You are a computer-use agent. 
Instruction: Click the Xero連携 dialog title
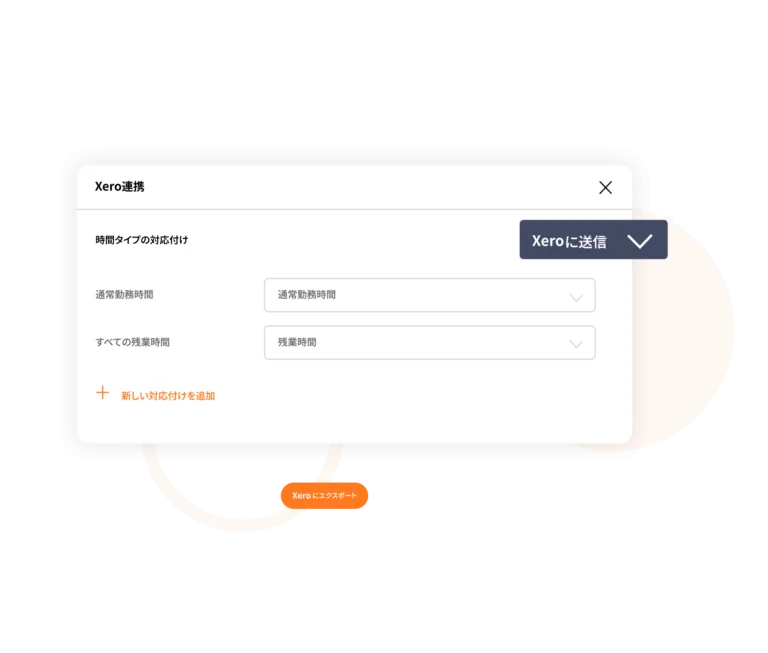point(120,187)
